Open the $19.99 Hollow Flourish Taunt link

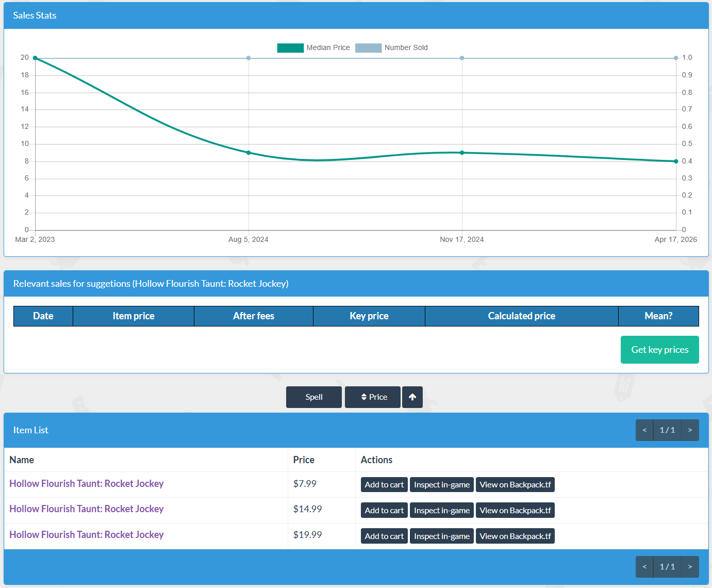click(x=87, y=535)
